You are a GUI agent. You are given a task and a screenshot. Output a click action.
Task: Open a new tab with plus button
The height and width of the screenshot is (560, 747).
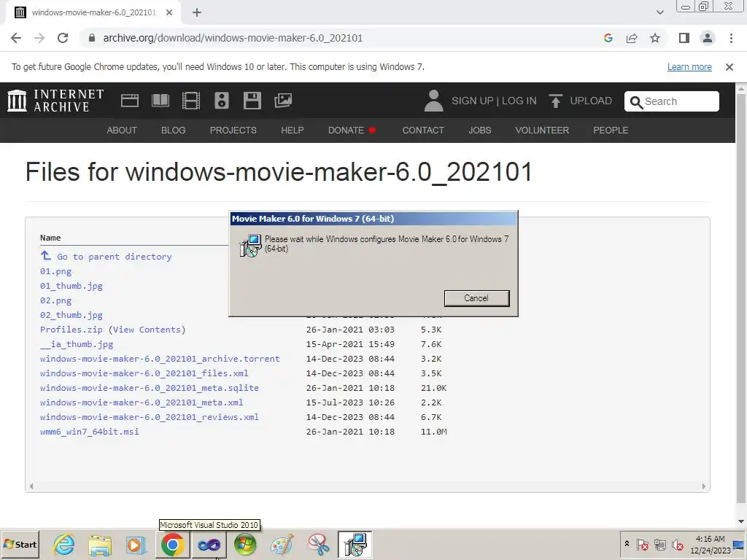(x=197, y=12)
